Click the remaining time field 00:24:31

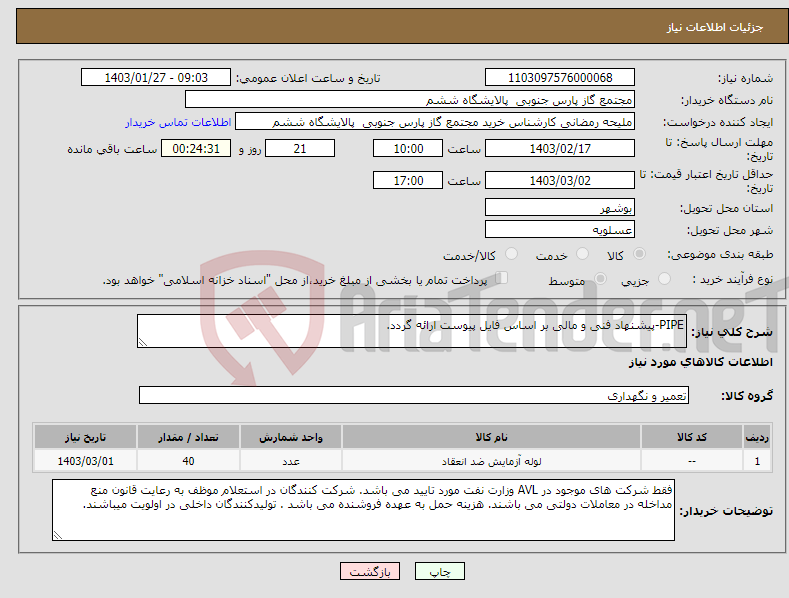point(196,148)
